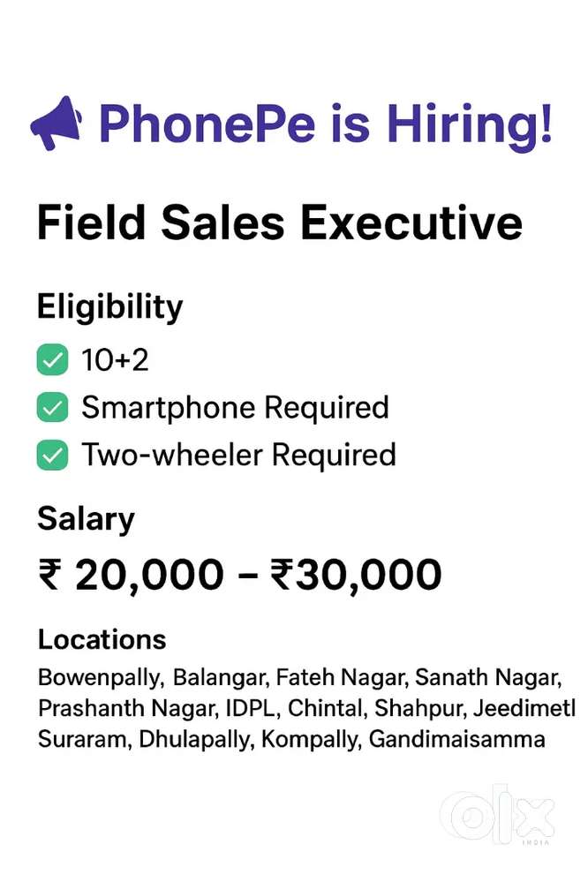Click the Gandimaisamma location name
The height and width of the screenshot is (882, 588).
[x=456, y=740]
